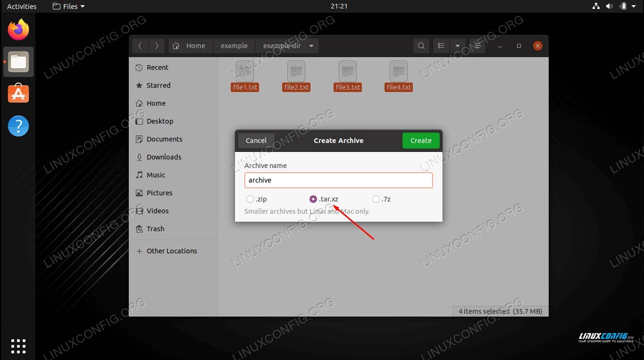
Task: Open the Help app in dock
Action: [x=18, y=126]
